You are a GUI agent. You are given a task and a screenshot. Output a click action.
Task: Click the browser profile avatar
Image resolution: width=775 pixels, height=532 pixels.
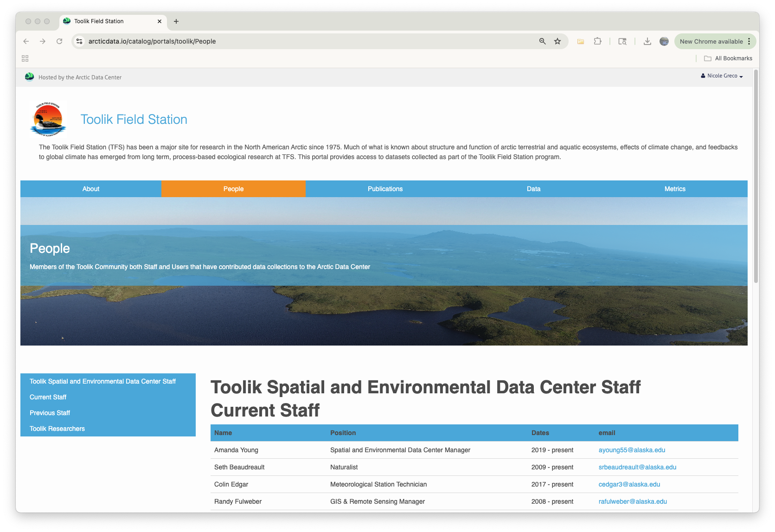[x=664, y=41]
